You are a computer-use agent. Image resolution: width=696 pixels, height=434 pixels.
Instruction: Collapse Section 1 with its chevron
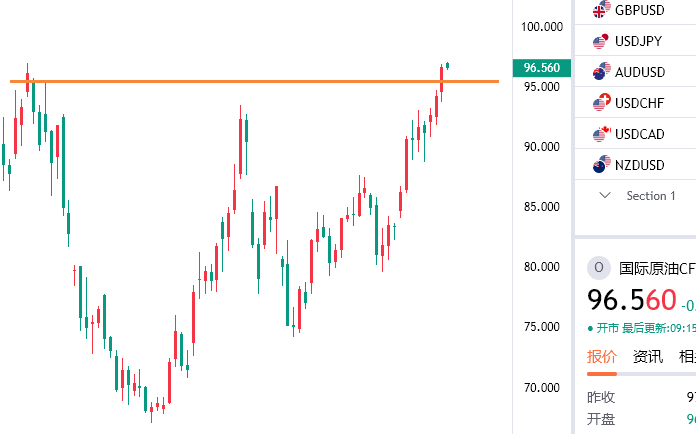605,195
